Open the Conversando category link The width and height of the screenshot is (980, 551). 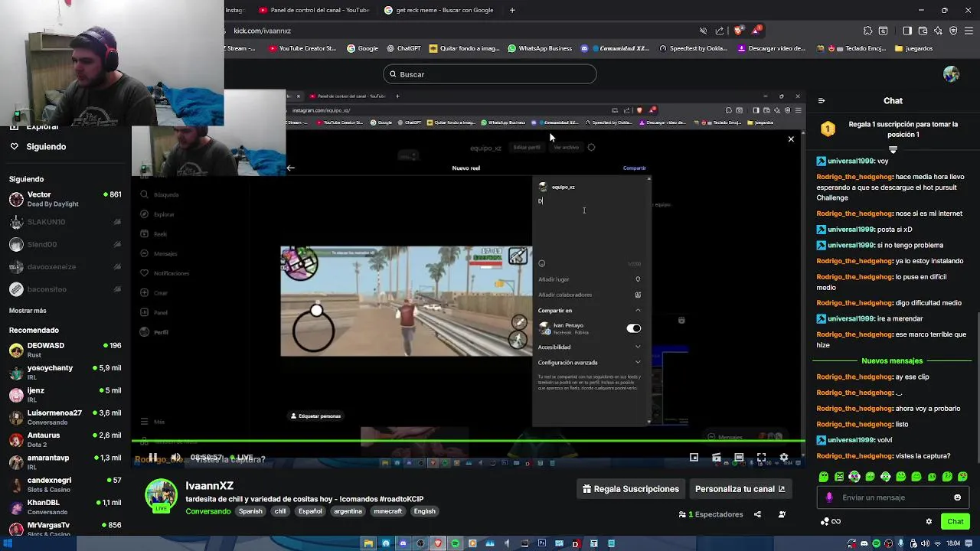(207, 511)
